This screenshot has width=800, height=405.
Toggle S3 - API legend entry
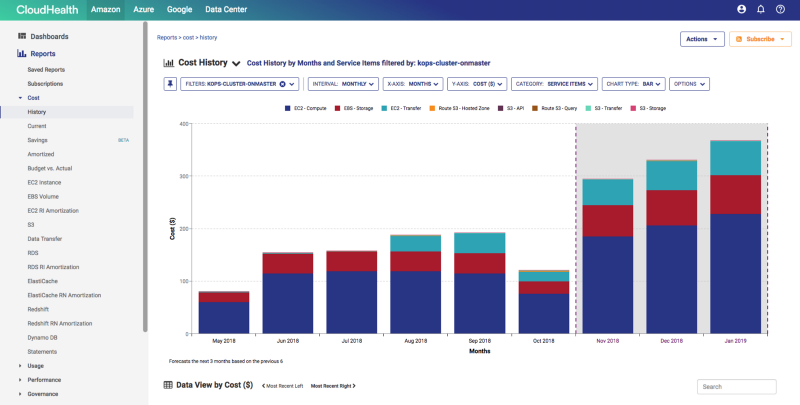point(511,109)
